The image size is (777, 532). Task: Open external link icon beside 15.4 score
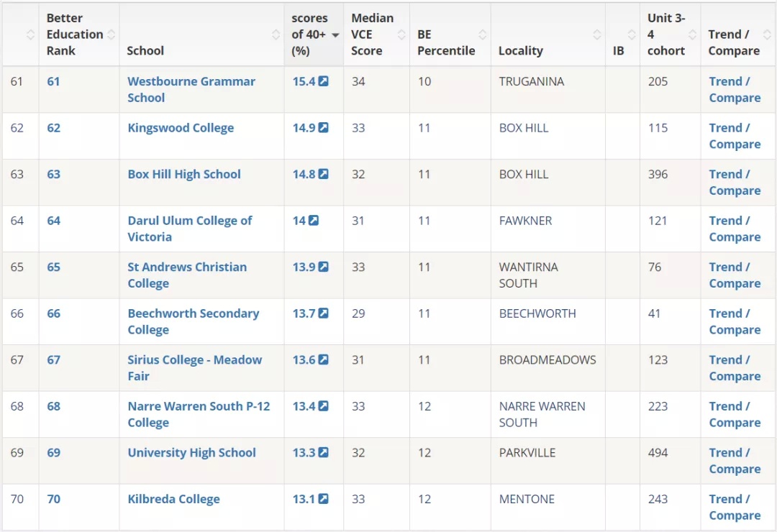[323, 81]
